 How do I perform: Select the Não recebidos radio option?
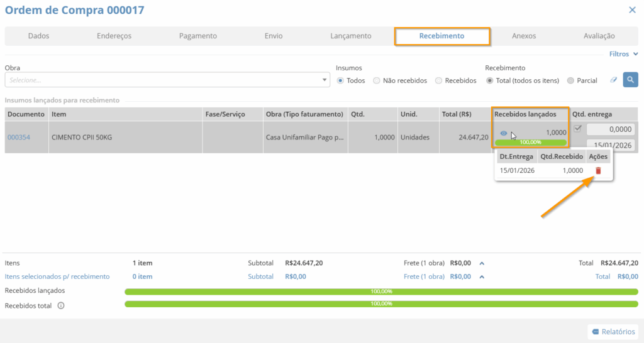click(377, 80)
